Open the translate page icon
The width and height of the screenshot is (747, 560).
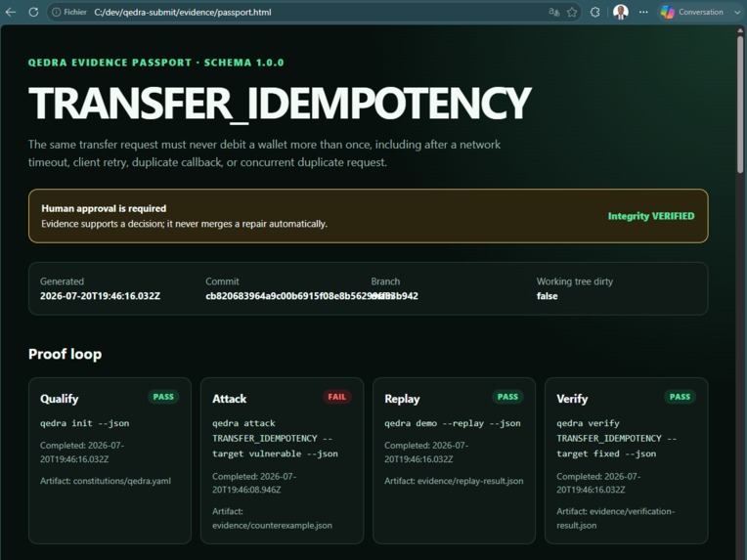[x=554, y=12]
